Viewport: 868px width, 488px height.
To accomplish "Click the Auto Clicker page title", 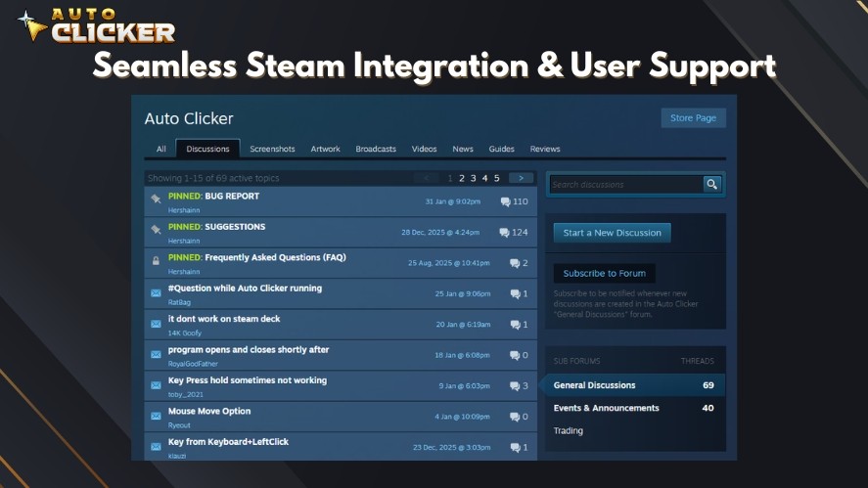I will coord(189,118).
